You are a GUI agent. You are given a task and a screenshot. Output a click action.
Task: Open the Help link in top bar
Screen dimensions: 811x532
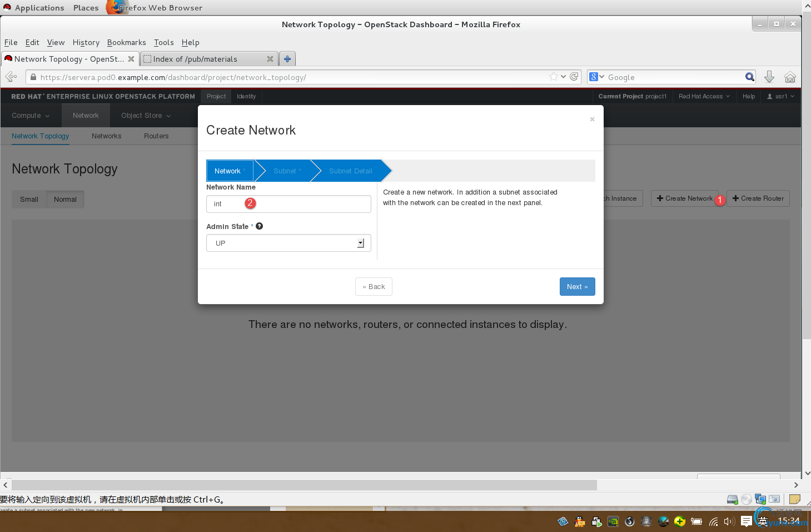click(x=749, y=96)
